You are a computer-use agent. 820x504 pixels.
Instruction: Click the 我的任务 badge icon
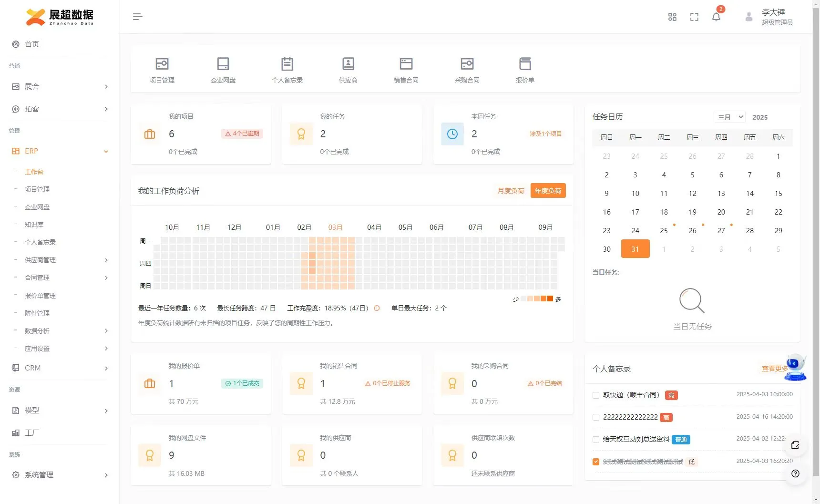click(301, 134)
